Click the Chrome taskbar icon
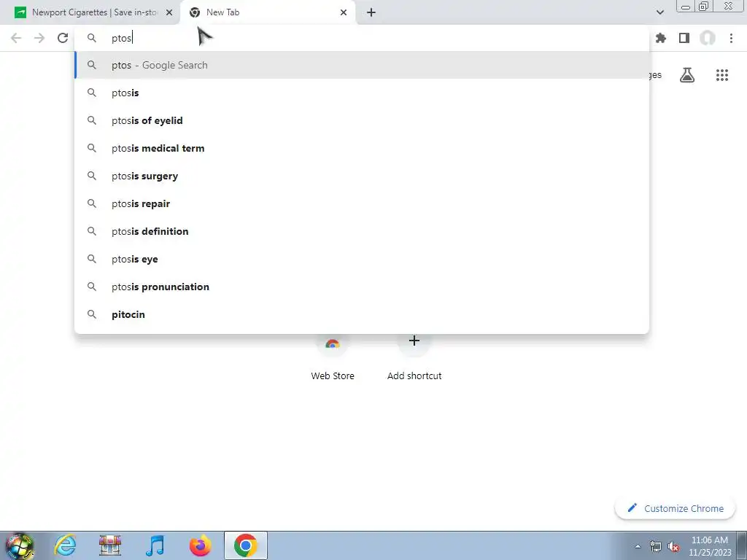Viewport: 747px width, 560px height. [x=245, y=545]
